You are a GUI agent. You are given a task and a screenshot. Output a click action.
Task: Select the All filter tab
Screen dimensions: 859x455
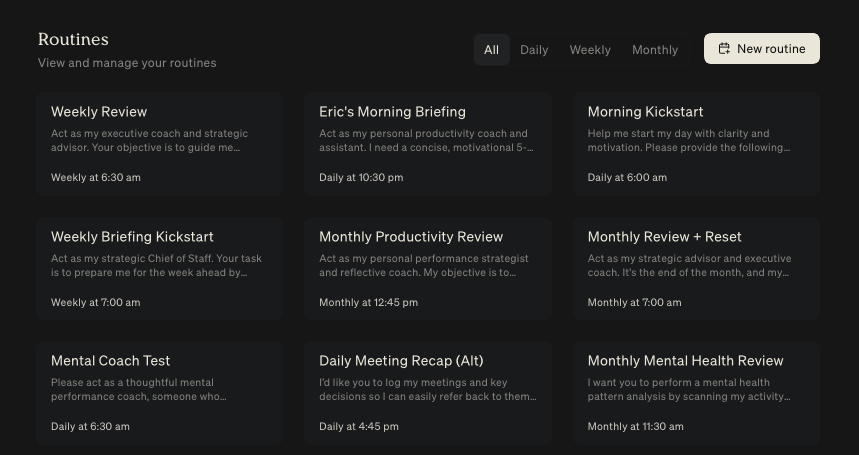tap(491, 50)
